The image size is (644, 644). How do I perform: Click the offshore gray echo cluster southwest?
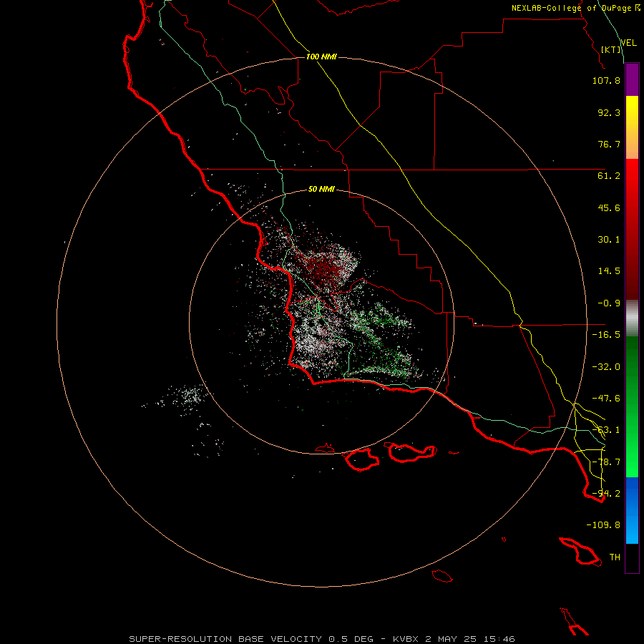coord(189,396)
